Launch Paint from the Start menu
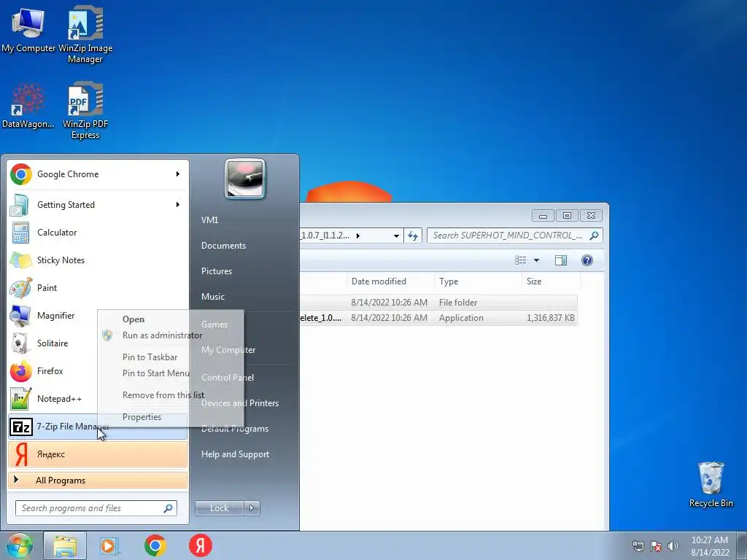747x560 pixels. (x=98, y=287)
